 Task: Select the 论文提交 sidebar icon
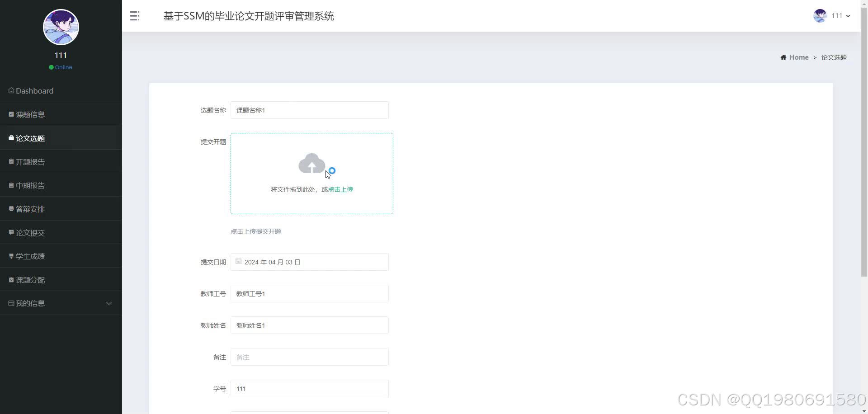pos(11,232)
